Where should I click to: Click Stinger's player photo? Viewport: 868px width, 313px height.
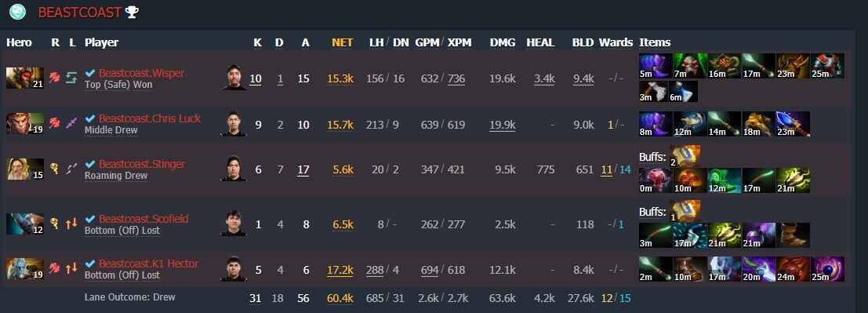click(x=234, y=169)
